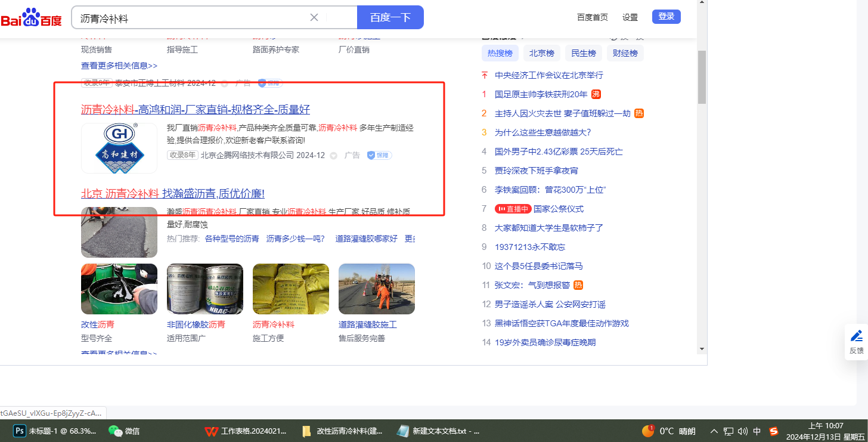868x442 pixels.
Task: Open WeChat from the taskbar
Action: [124, 431]
